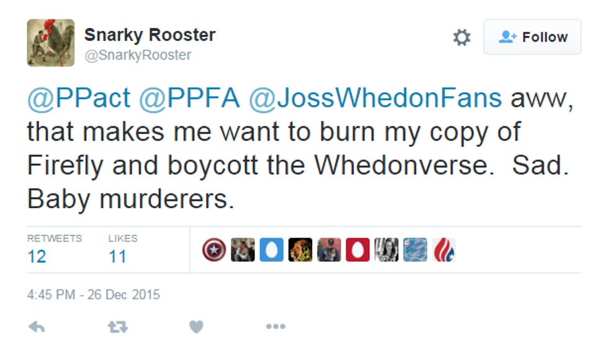
Task: Visit the @JossWhedonFans mention
Action: (375, 98)
